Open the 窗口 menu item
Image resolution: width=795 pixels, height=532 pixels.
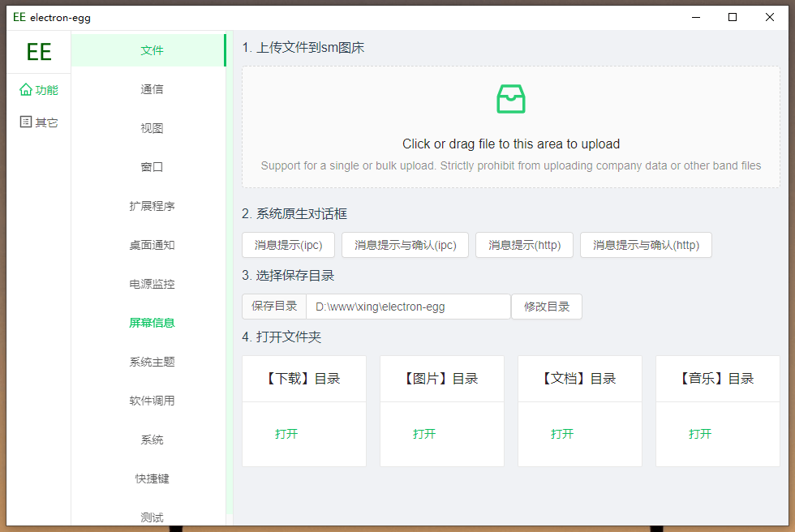(x=152, y=167)
